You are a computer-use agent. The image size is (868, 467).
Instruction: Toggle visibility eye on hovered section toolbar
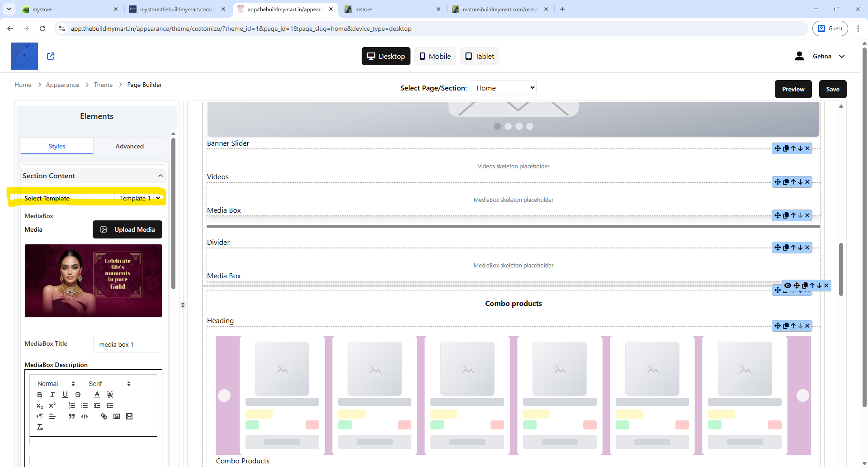point(788,286)
